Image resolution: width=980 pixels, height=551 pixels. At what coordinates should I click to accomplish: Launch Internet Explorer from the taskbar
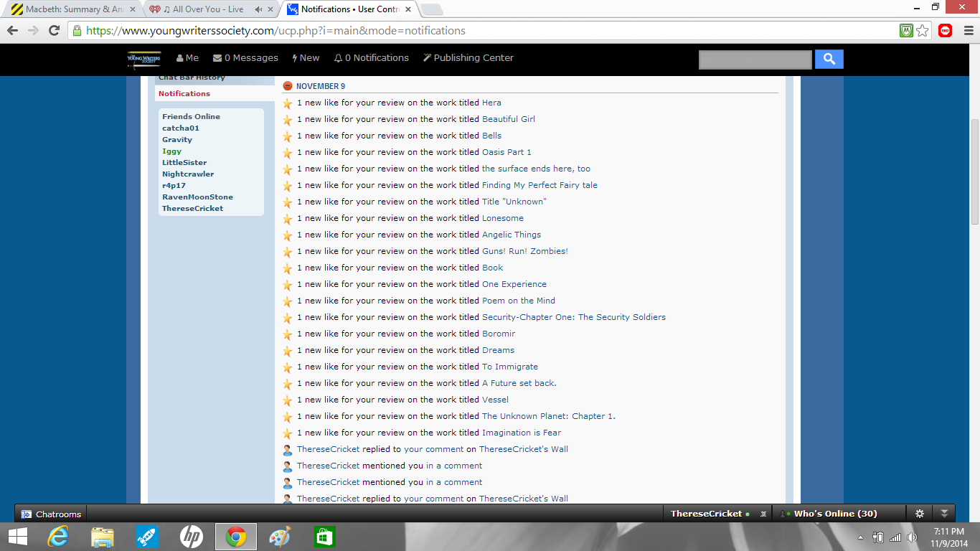pos(58,537)
